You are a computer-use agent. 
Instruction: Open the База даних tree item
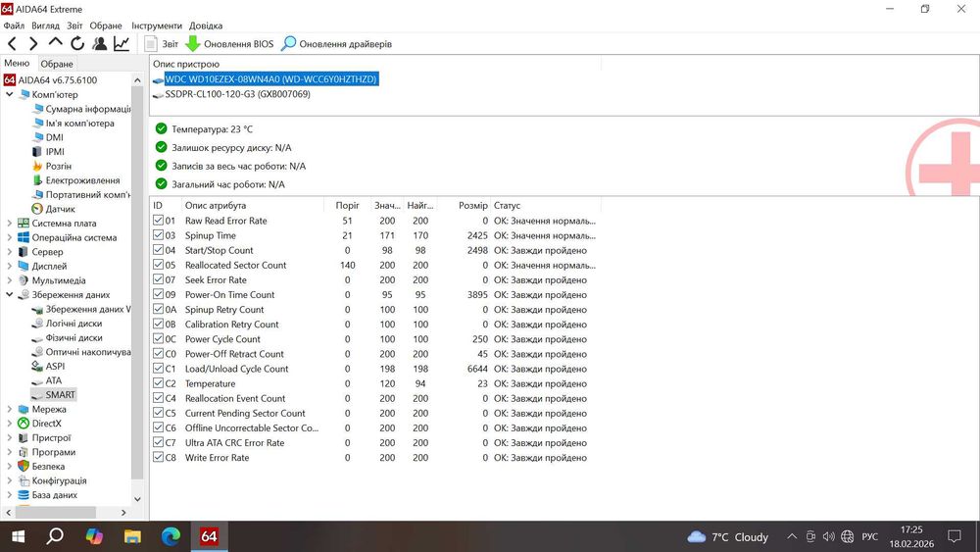[x=54, y=494]
